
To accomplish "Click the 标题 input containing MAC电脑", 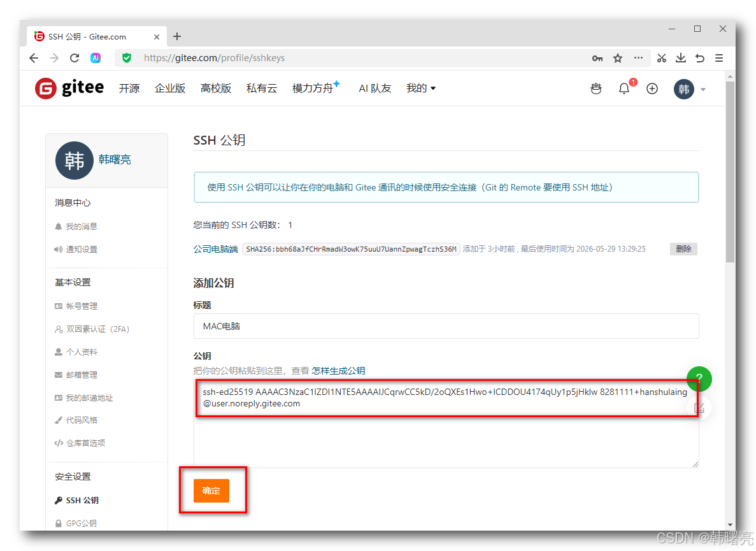I will click(x=446, y=326).
